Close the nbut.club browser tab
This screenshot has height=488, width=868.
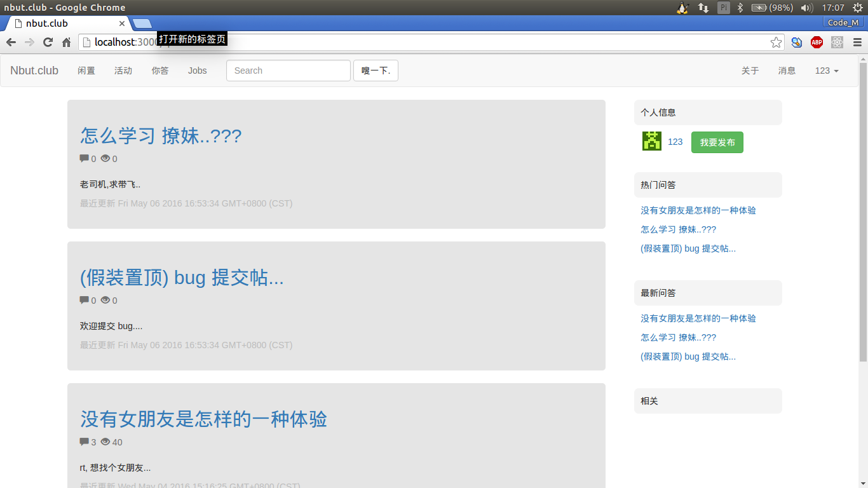tap(122, 24)
